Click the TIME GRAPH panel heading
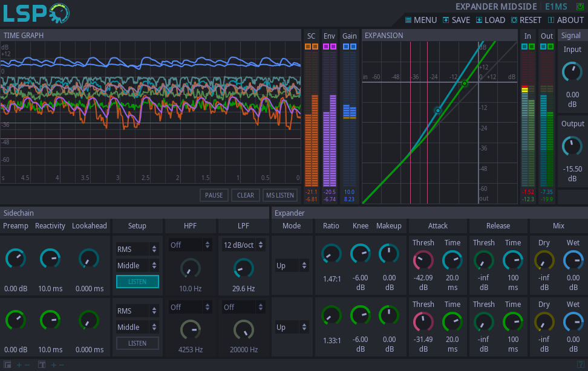 pyautogui.click(x=24, y=35)
